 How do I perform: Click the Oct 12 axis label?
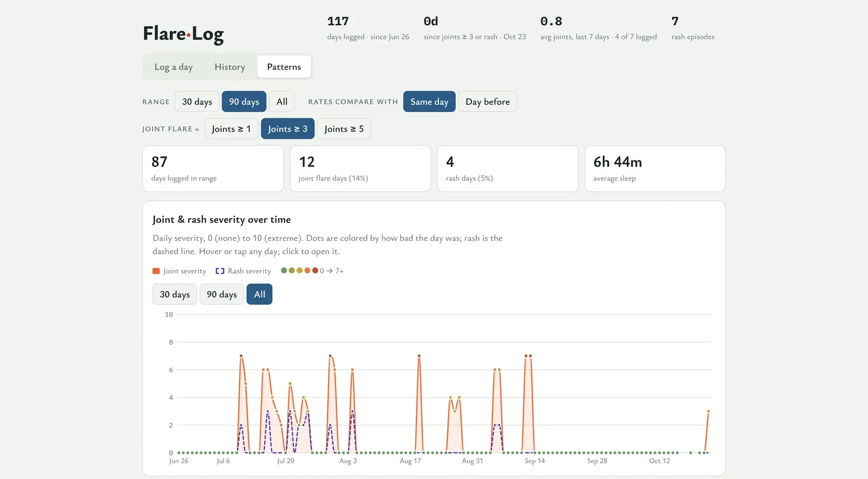(x=659, y=461)
